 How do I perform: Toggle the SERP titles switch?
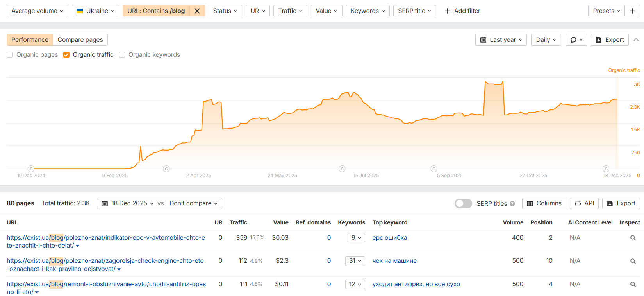463,204
